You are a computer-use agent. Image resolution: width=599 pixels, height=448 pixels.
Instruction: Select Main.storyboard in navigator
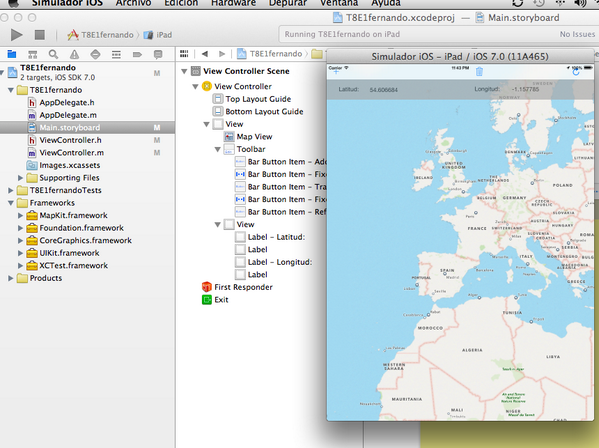click(87, 128)
